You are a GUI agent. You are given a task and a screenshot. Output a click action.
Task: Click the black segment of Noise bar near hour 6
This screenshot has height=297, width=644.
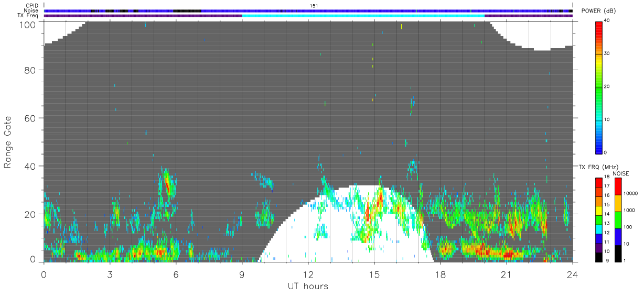[x=187, y=10]
